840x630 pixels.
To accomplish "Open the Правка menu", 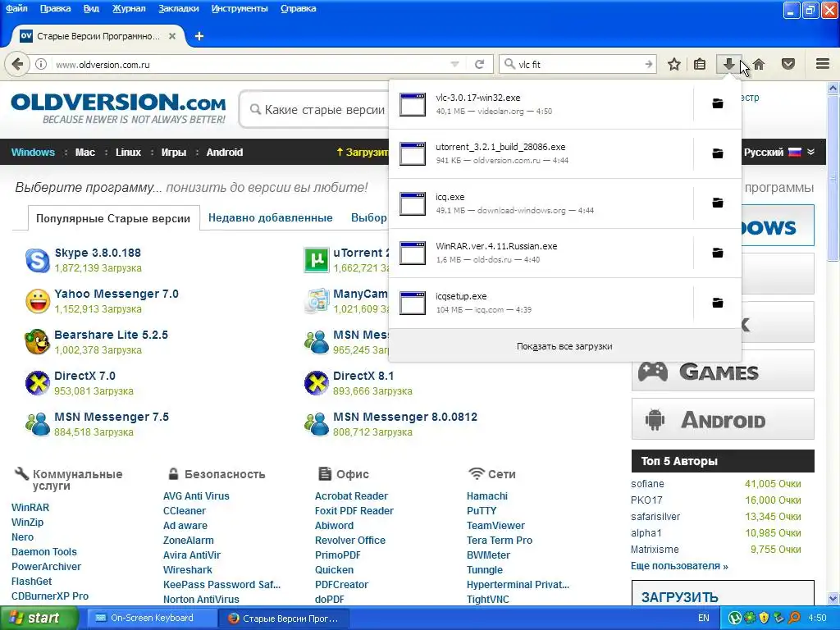I will [x=55, y=8].
